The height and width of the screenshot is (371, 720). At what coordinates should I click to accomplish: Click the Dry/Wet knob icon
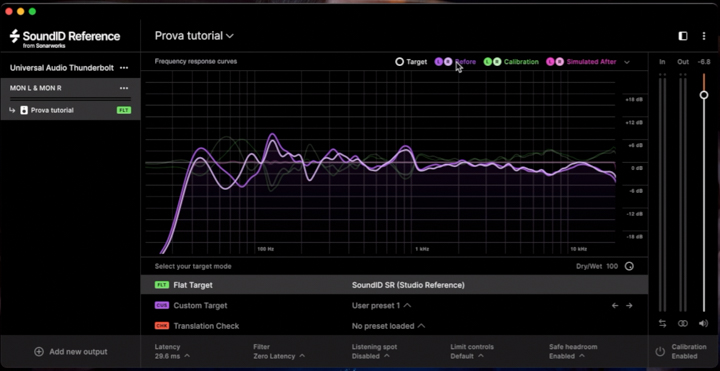point(629,266)
